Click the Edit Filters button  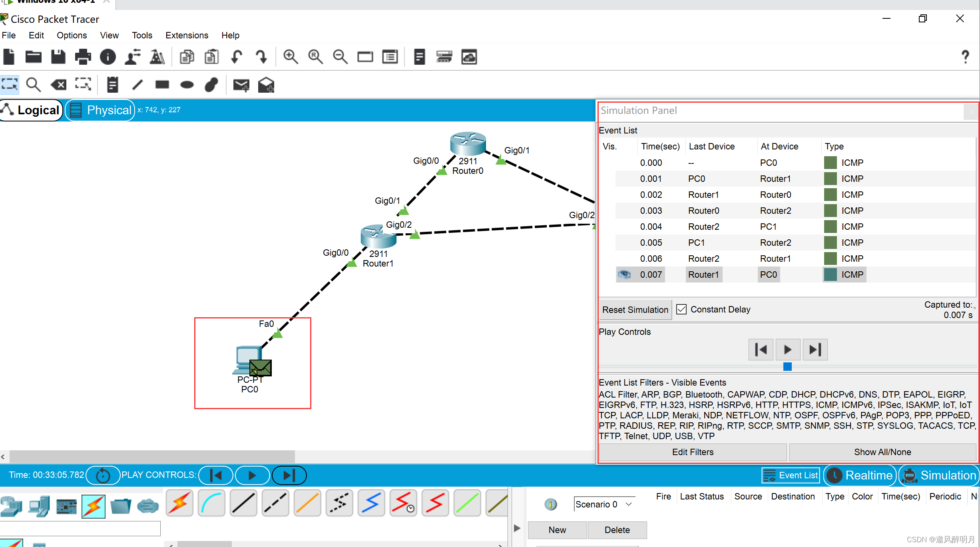(693, 452)
